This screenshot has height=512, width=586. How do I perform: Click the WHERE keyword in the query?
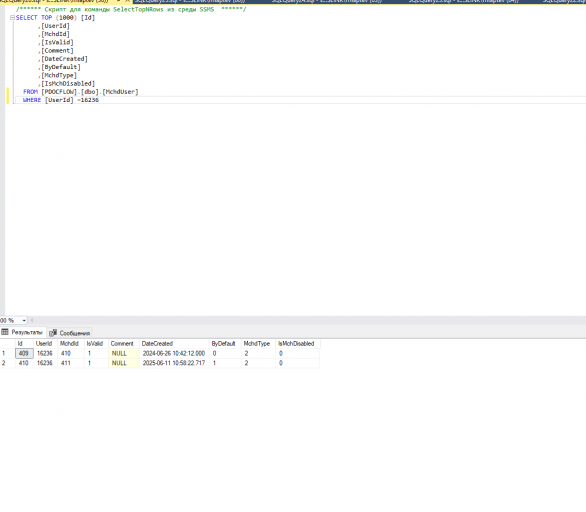click(x=32, y=100)
